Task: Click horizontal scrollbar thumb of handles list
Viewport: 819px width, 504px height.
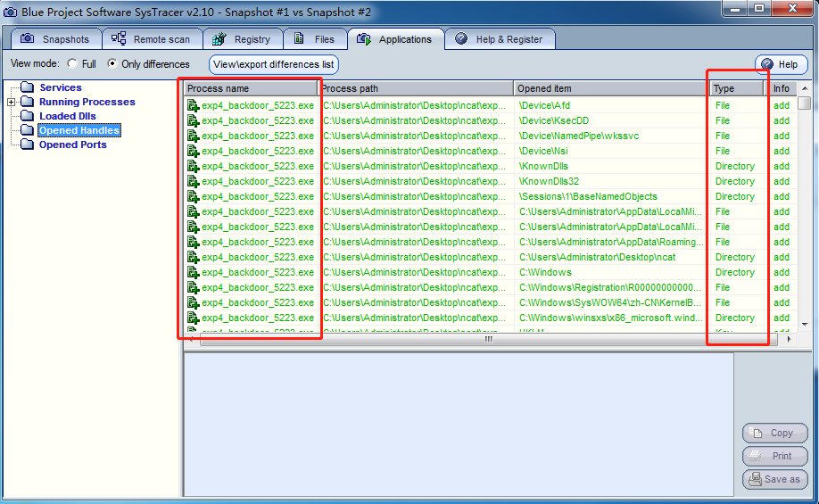Action: click(488, 339)
